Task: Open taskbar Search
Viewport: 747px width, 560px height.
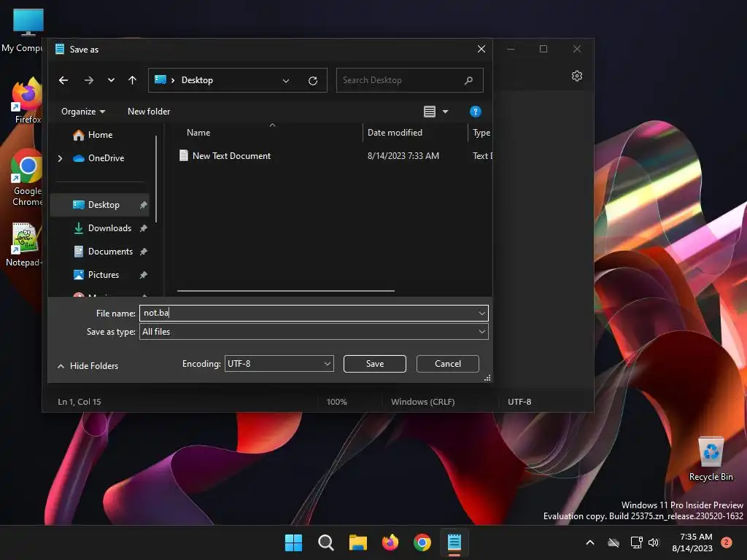Action: (x=326, y=542)
